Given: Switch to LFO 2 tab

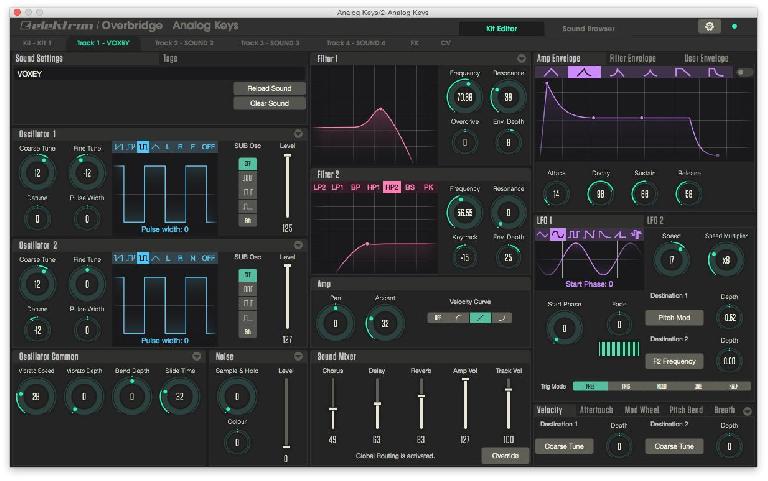Looking at the screenshot, I should click(655, 220).
